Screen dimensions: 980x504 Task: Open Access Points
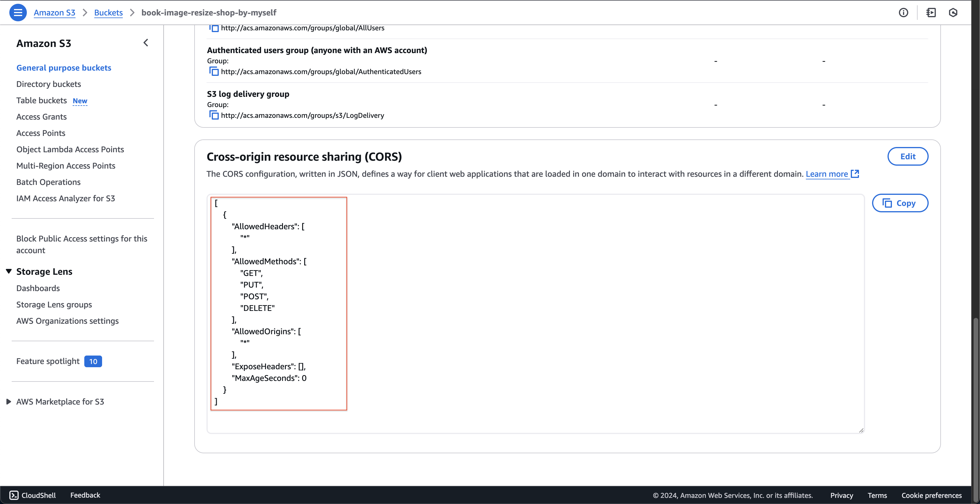(41, 133)
